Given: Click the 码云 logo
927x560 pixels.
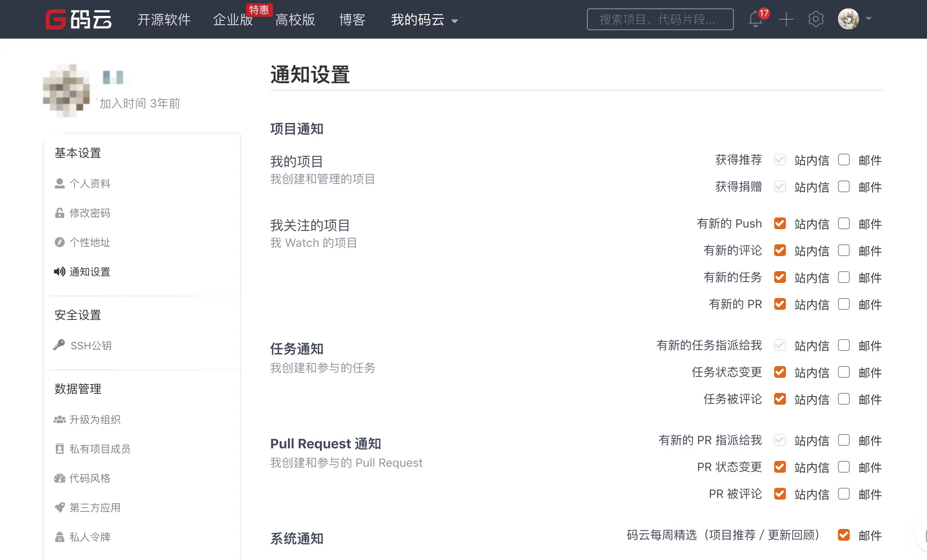Looking at the screenshot, I should point(79,19).
